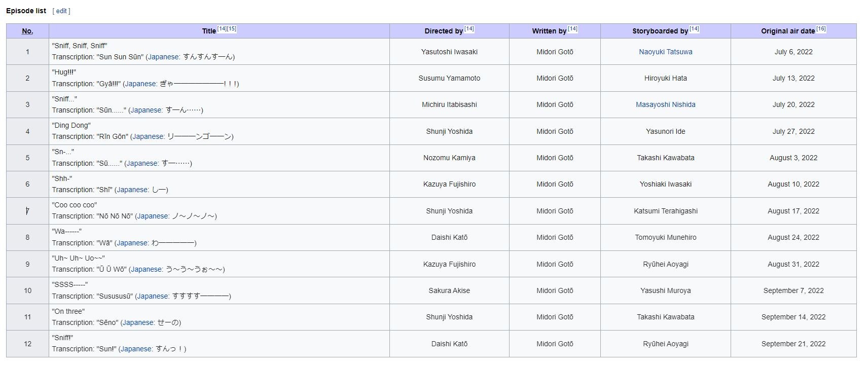This screenshot has width=868, height=365.
Task: Click the Japanese link in episode 7 row
Action: click(x=153, y=216)
